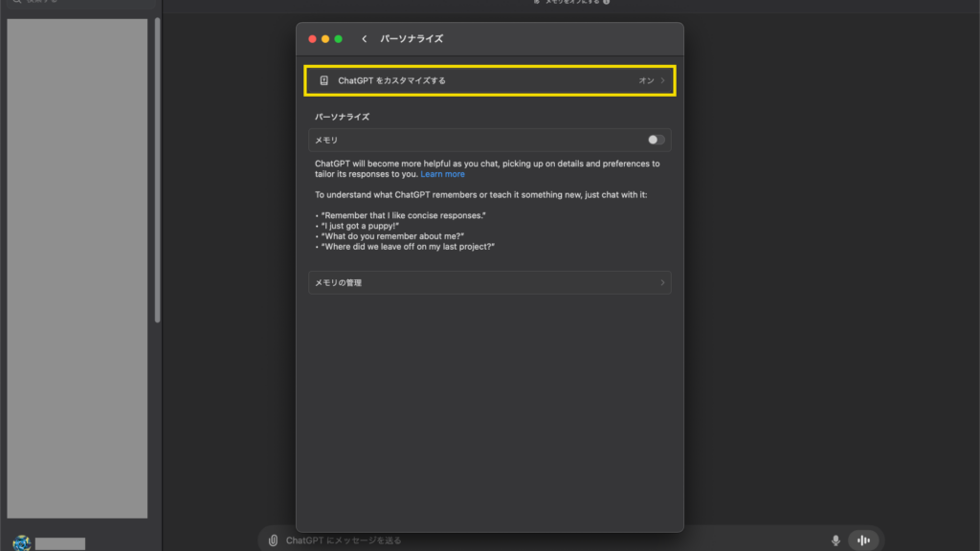Click the search magnifier in sidebar
The height and width of the screenshot is (551, 980).
16,2
